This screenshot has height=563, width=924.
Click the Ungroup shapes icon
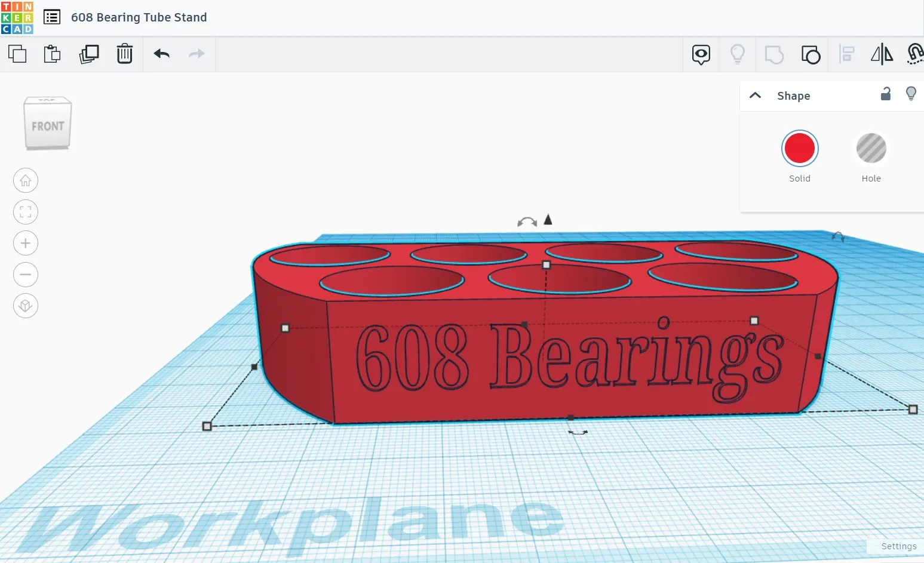coord(811,54)
